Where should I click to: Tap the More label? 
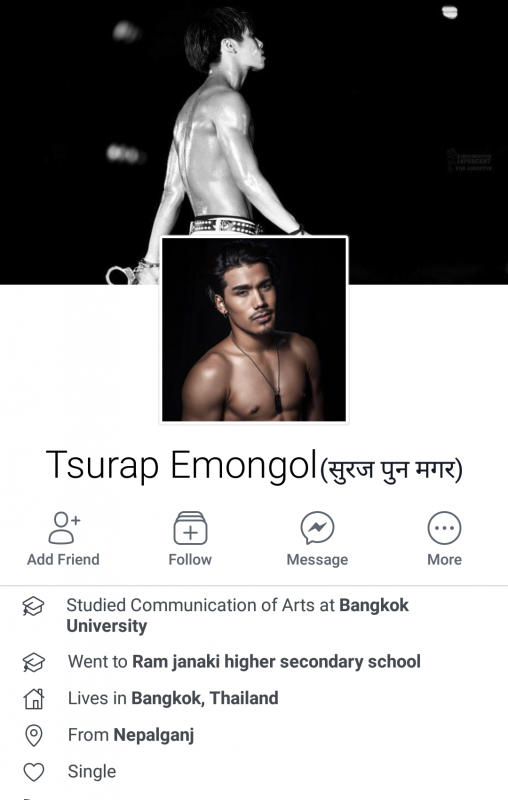click(x=444, y=560)
